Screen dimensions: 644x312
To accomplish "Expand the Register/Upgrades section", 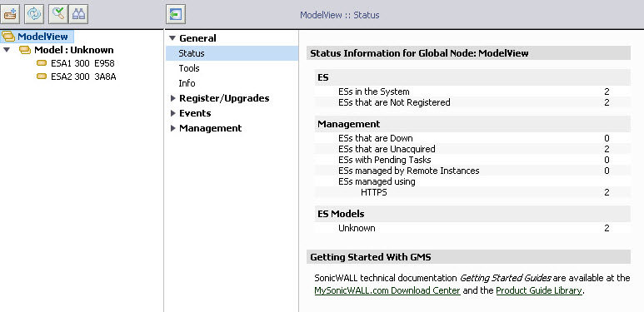I will (x=173, y=98).
